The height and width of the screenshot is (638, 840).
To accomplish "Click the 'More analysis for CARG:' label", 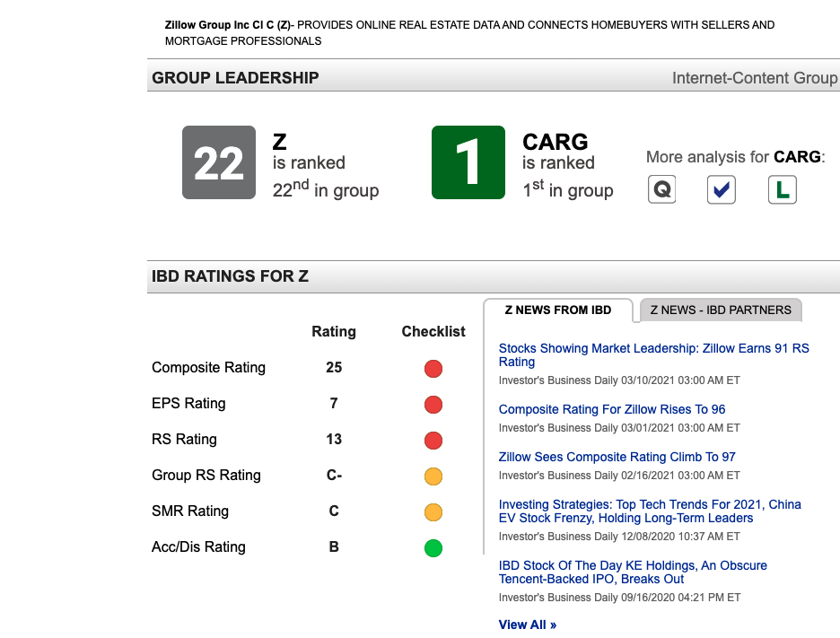I will point(736,157).
